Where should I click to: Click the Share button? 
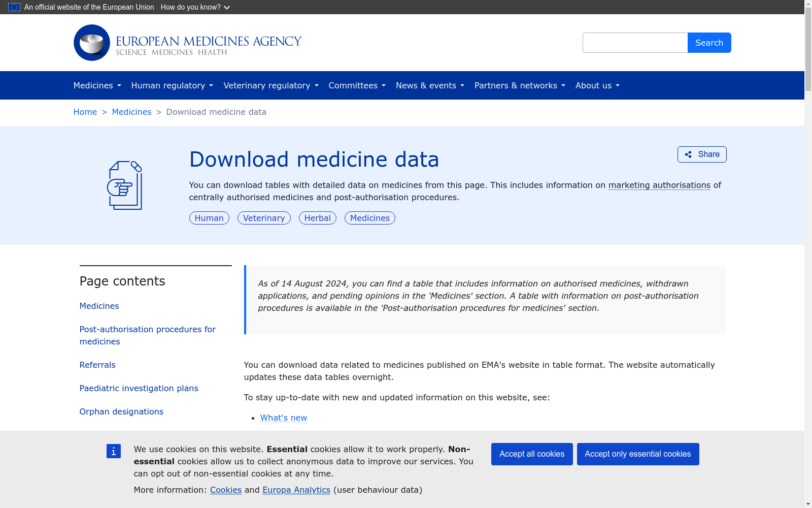(701, 154)
